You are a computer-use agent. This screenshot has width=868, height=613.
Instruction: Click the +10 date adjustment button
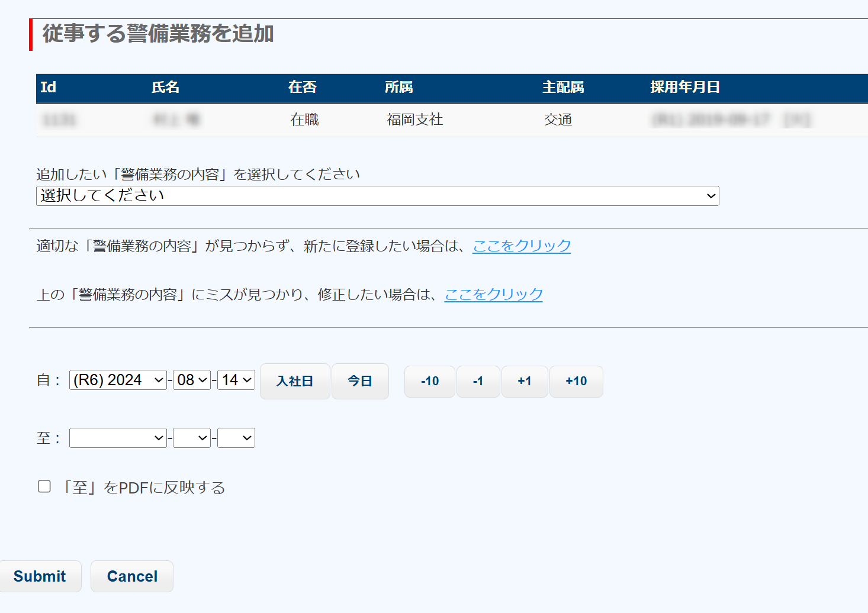click(576, 382)
